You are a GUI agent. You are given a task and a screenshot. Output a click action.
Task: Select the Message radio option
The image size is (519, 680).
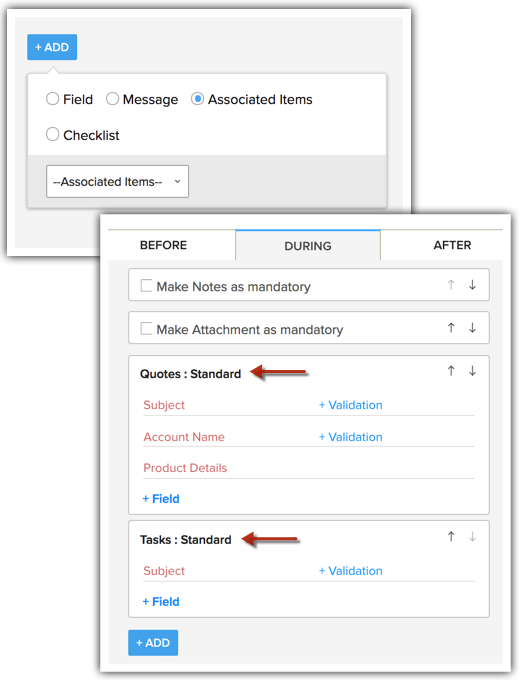(112, 99)
